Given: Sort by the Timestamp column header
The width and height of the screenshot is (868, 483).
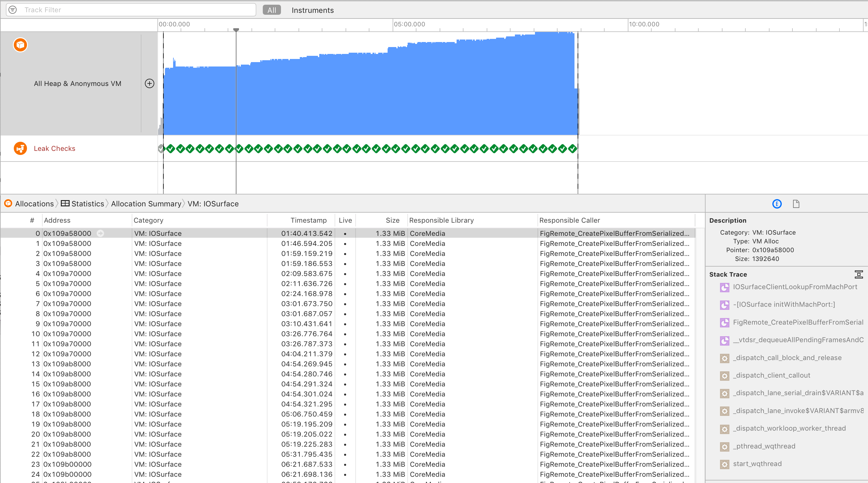Looking at the screenshot, I should (308, 220).
